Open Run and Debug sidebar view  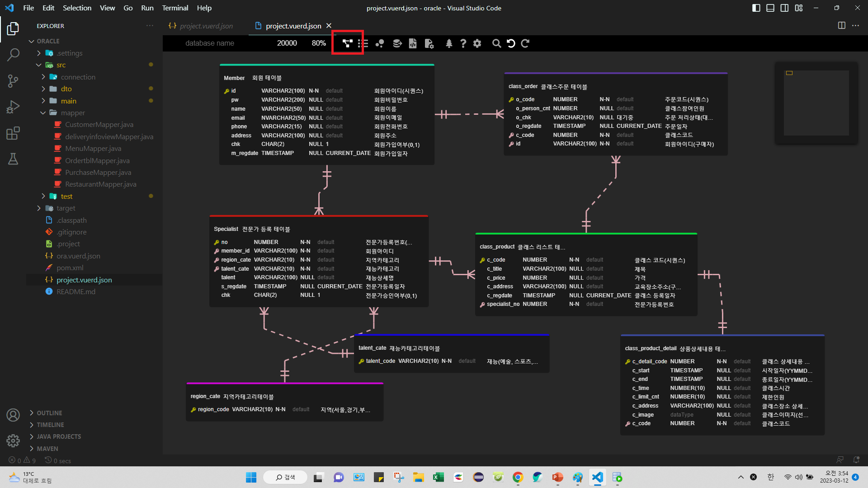point(13,107)
